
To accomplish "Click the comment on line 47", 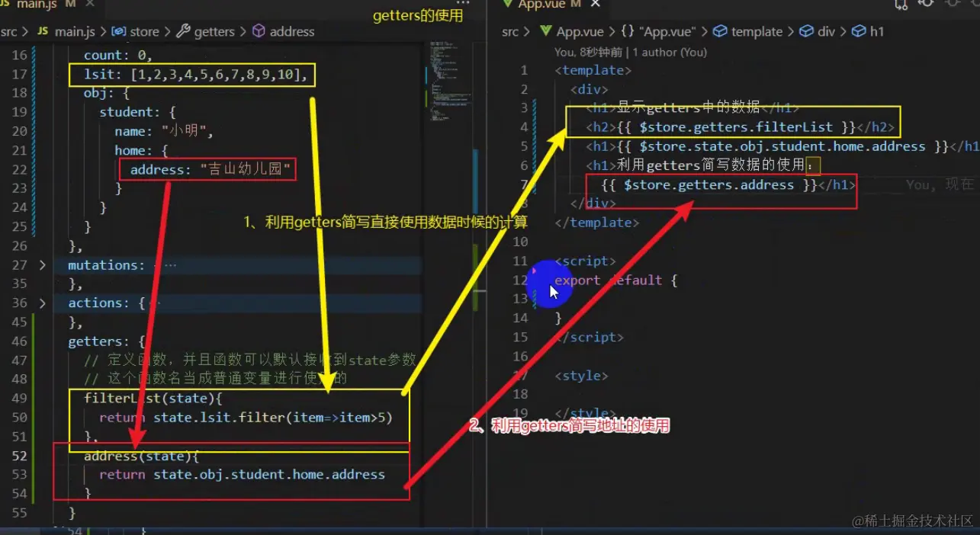I will [250, 360].
